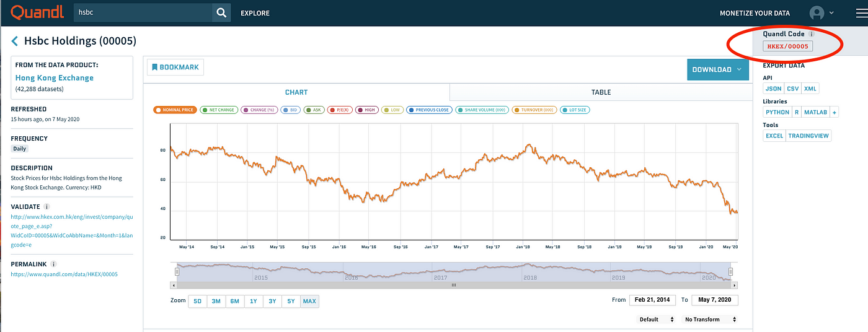Image resolution: width=868 pixels, height=332 pixels.
Task: Click the Bookmark button
Action: pos(175,67)
